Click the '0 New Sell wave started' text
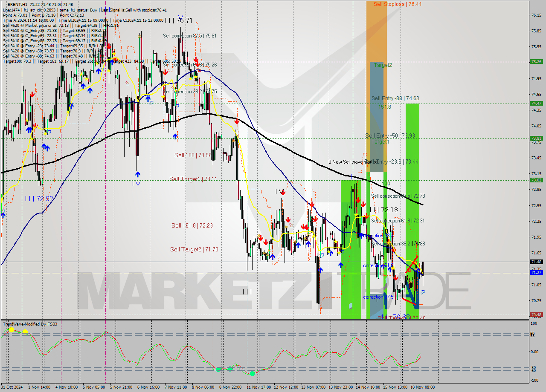The width and height of the screenshot is (546, 392). 353,162
